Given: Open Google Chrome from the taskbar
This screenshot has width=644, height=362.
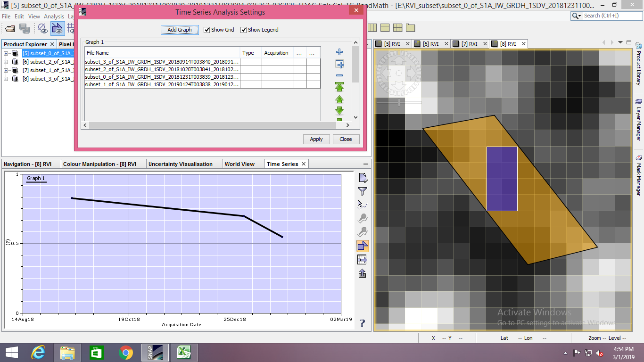Looking at the screenshot, I should click(126, 352).
